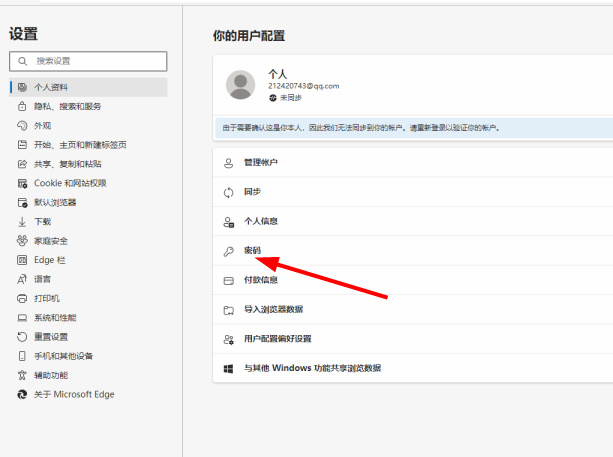Select 默认浏览器 in sidebar
613x457 pixels.
point(55,202)
